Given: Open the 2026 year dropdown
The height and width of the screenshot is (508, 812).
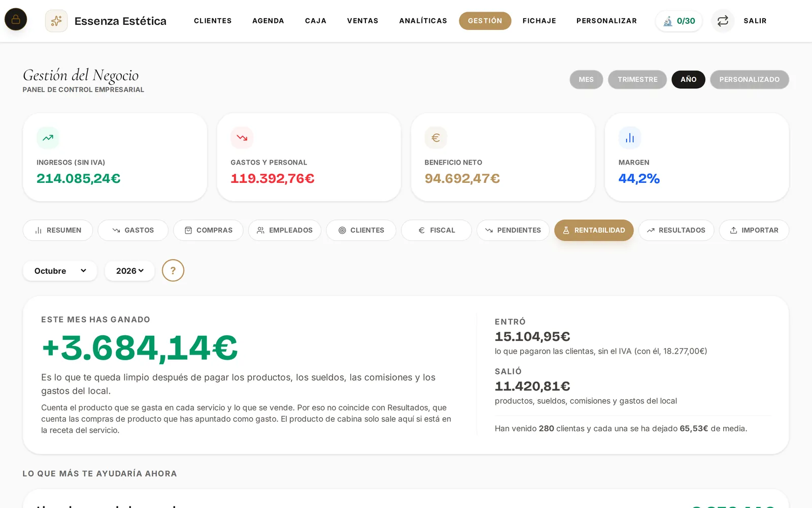Looking at the screenshot, I should 129,271.
